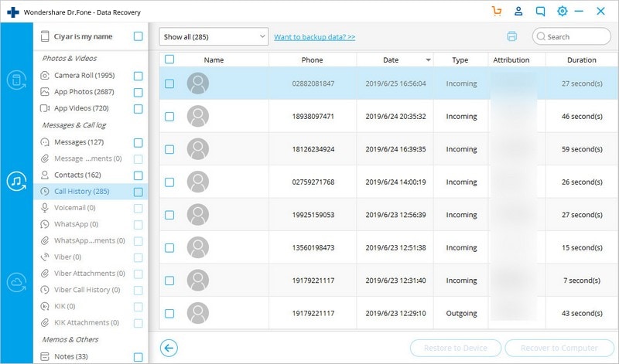This screenshot has width=619, height=364.
Task: Open the shopping cart icon
Action: [x=497, y=11]
